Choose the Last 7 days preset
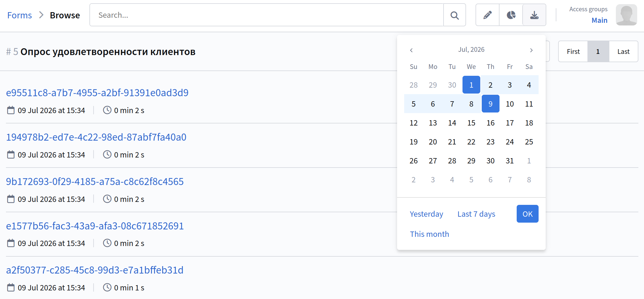Screen dimensions: 644x299 pos(476,214)
